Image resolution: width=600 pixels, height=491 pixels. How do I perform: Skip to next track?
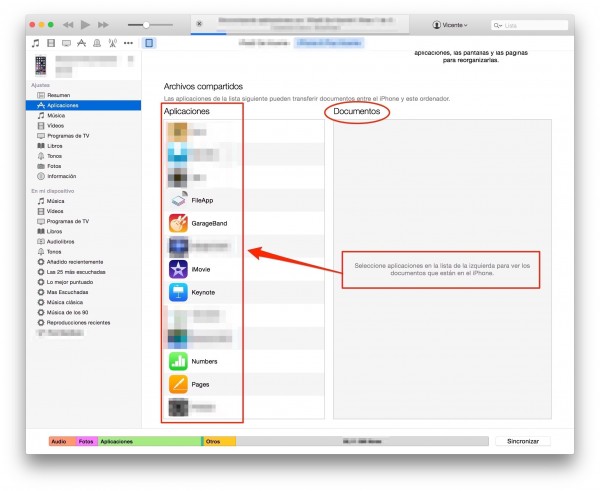click(x=103, y=25)
